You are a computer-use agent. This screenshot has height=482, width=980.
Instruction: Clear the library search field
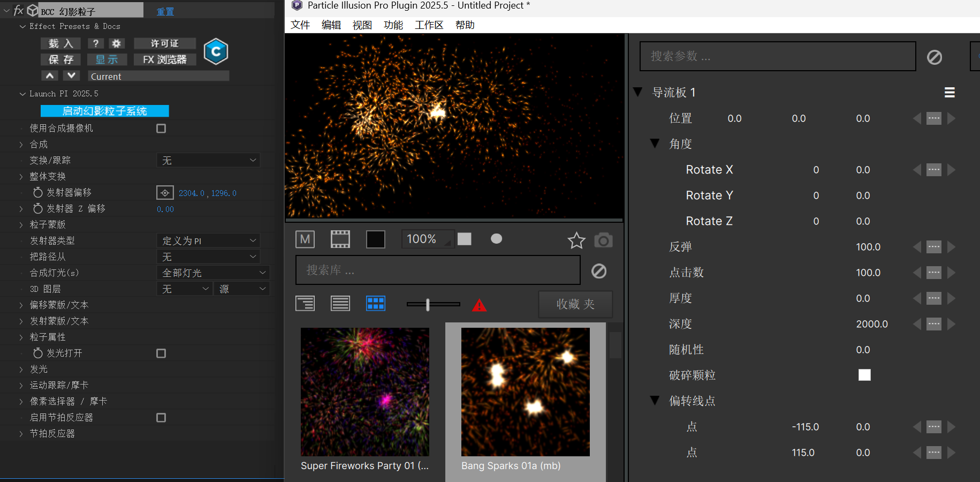599,271
